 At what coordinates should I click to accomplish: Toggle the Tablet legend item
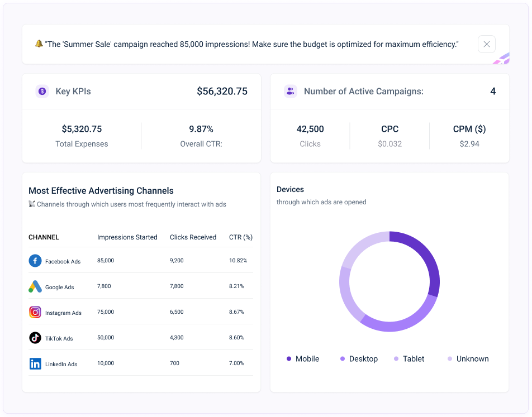click(408, 359)
